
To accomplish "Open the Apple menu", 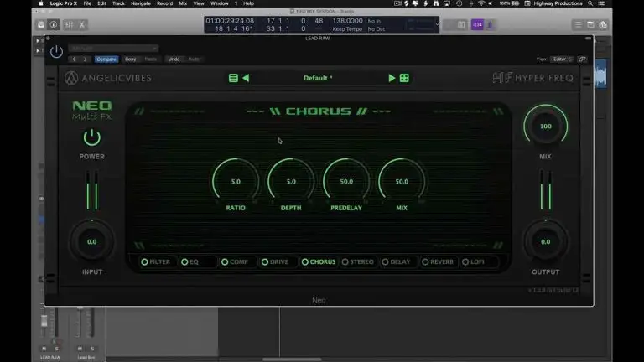I will 40,3.
